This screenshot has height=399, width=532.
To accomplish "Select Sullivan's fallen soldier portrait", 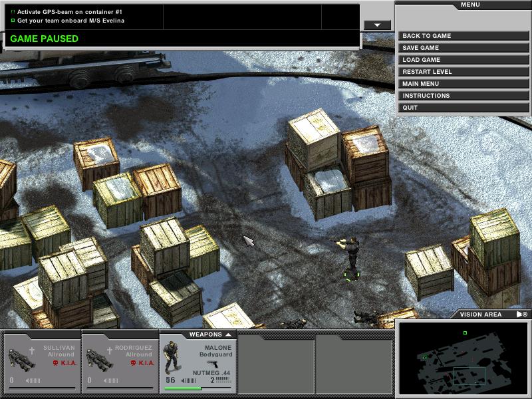I will [x=21, y=360].
